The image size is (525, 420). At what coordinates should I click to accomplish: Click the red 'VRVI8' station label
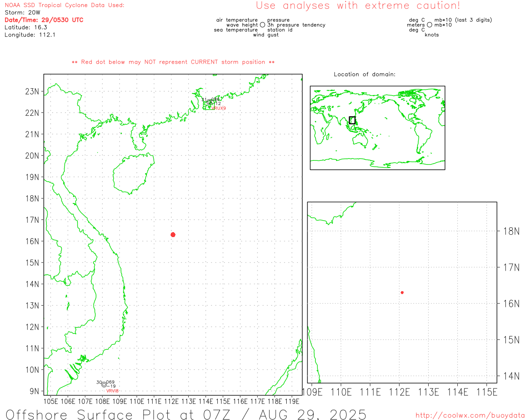click(112, 391)
